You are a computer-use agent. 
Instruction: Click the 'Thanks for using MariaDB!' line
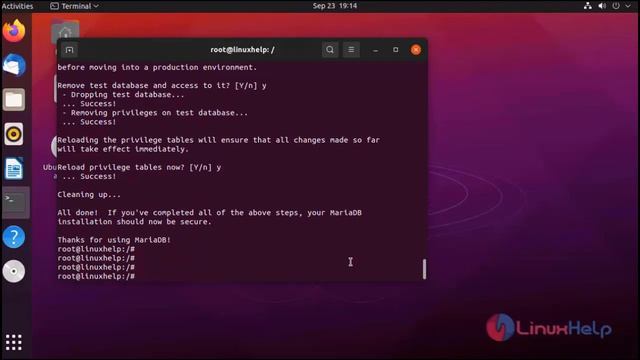pyautogui.click(x=114, y=240)
